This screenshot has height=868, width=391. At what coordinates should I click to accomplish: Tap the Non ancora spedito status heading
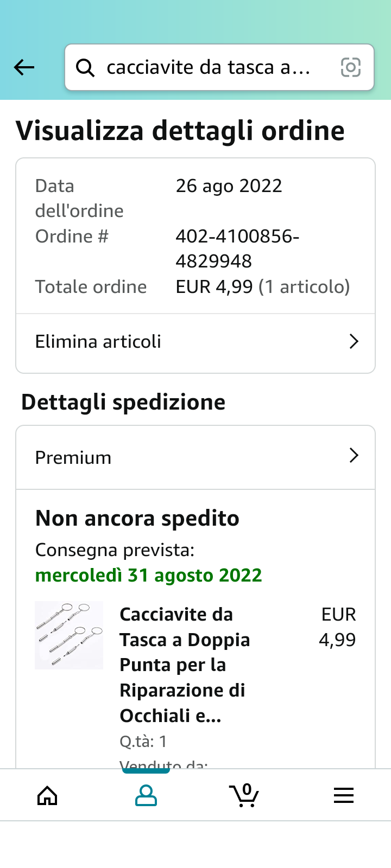click(x=137, y=519)
